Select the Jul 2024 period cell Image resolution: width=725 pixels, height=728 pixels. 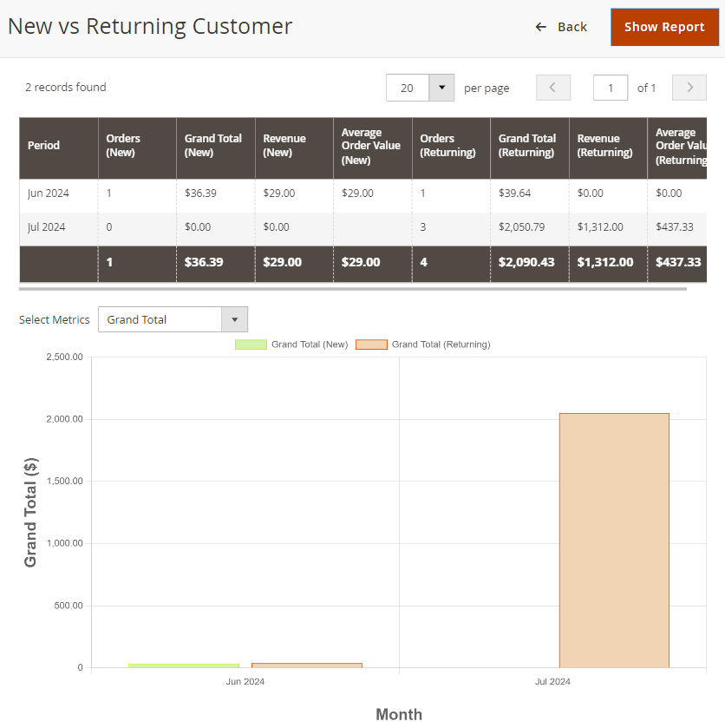(x=58, y=229)
